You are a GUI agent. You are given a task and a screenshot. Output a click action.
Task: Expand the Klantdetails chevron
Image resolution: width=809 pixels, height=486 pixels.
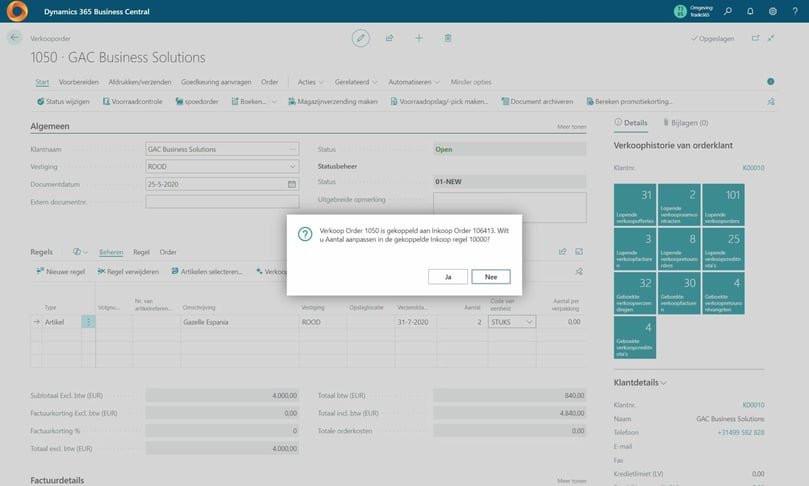(x=663, y=383)
